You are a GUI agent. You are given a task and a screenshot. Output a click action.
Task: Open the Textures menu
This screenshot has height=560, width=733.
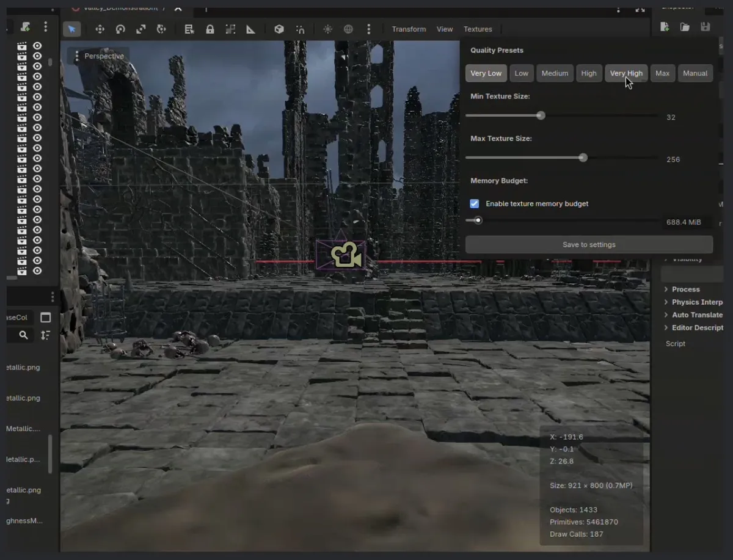[478, 29]
